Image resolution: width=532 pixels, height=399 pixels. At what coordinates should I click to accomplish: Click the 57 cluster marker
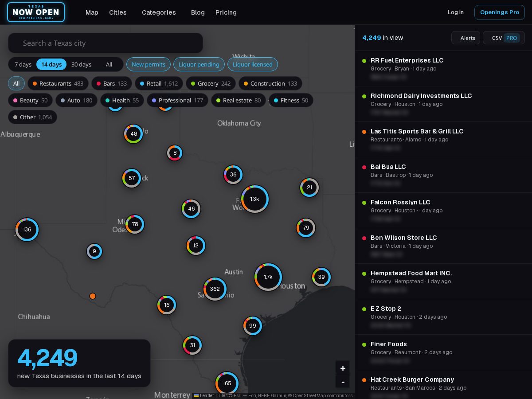132,178
